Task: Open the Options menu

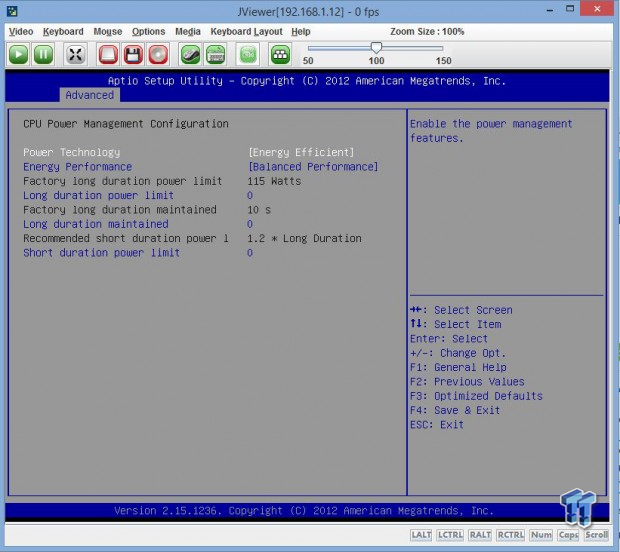Action: pos(148,32)
